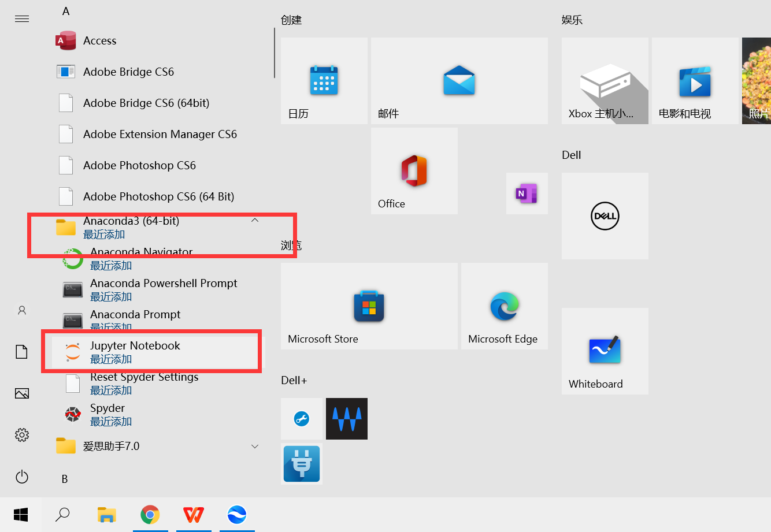Open the Microsoft Store tile
Viewport: 771px width, 532px height.
(x=369, y=306)
